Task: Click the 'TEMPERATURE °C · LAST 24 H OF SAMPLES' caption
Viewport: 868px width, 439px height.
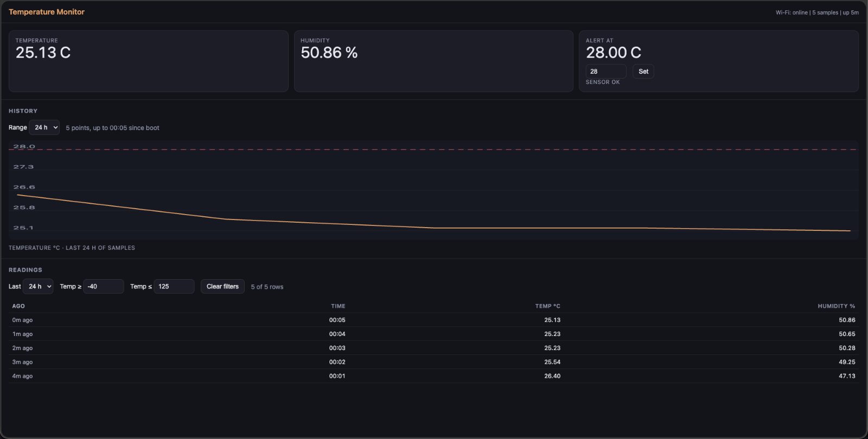Action: [72, 248]
